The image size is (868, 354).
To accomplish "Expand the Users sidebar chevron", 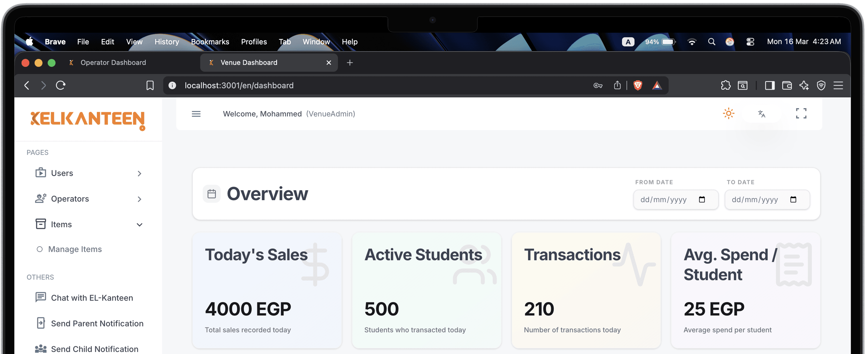I will (x=139, y=174).
